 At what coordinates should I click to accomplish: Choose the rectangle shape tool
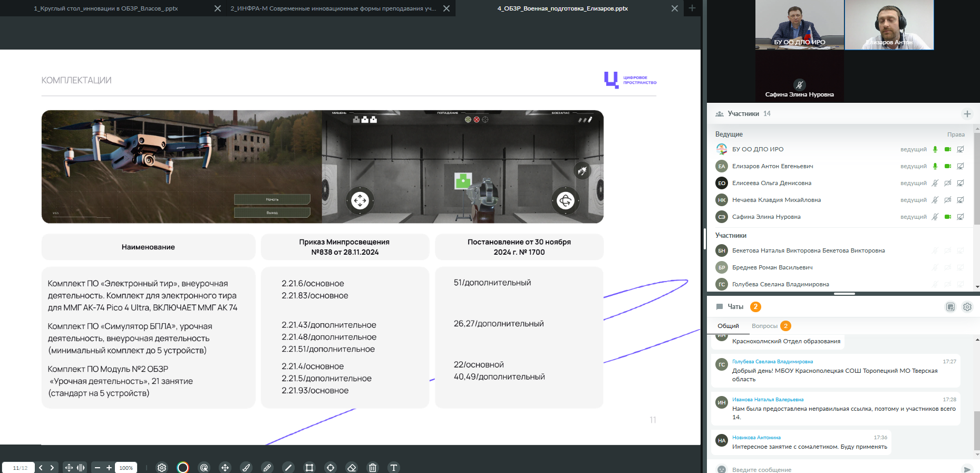pyautogui.click(x=309, y=468)
